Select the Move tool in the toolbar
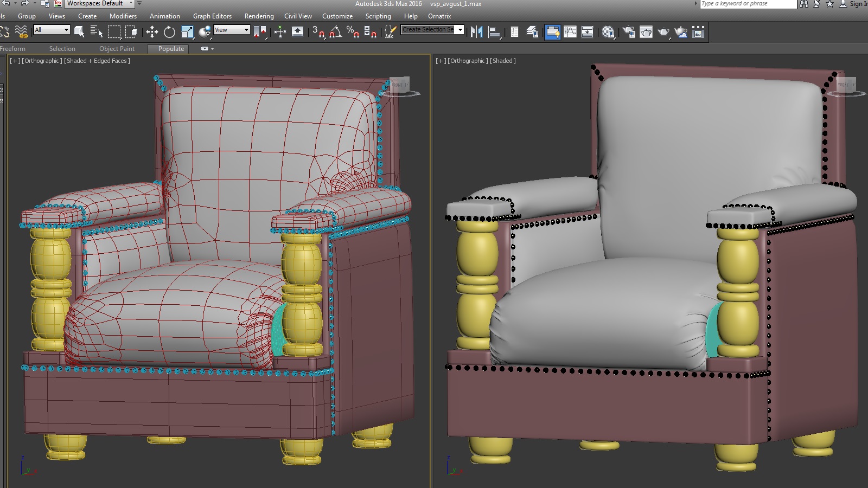 [152, 32]
